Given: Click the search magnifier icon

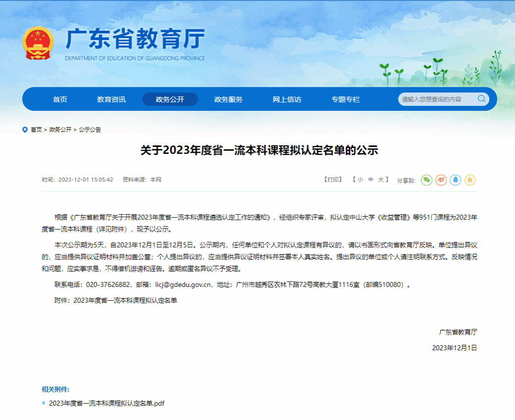Looking at the screenshot, I should [x=481, y=99].
